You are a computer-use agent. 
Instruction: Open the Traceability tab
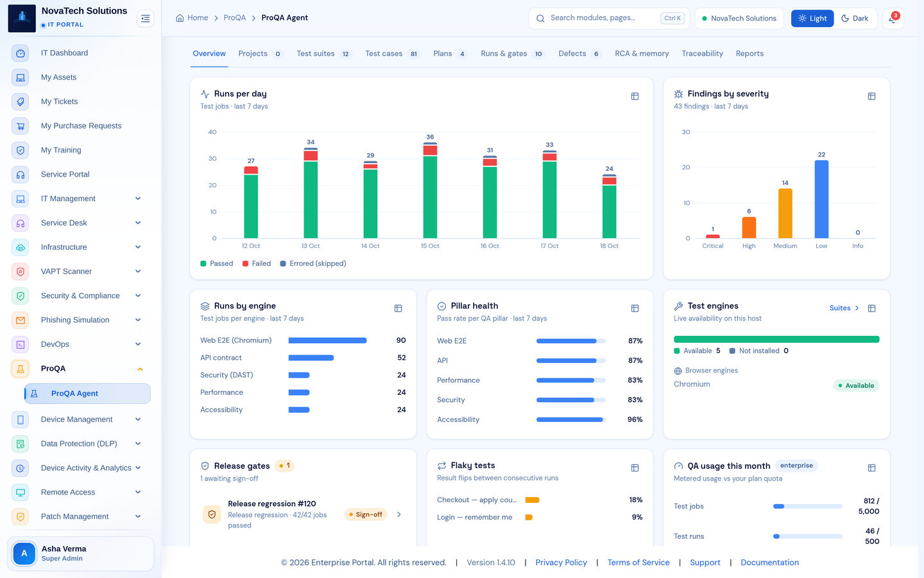coord(702,54)
